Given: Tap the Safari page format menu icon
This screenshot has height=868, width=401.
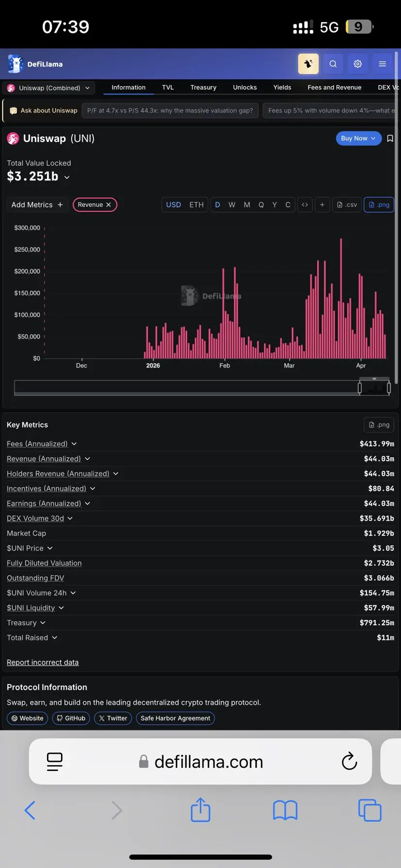Looking at the screenshot, I should [x=55, y=762].
